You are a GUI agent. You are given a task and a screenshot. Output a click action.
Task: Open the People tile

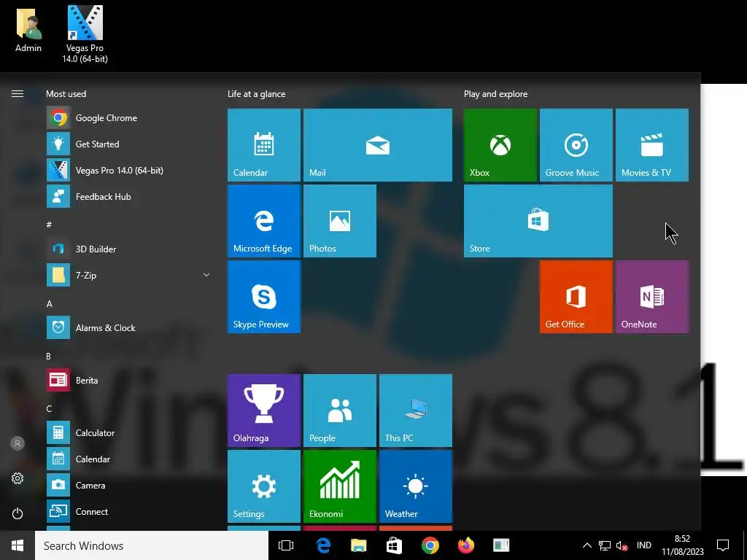click(340, 411)
